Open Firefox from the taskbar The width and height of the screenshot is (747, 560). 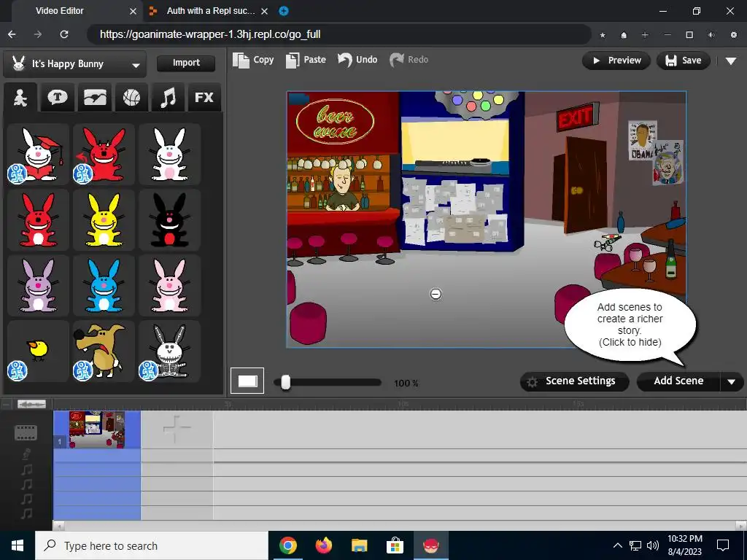pyautogui.click(x=323, y=545)
